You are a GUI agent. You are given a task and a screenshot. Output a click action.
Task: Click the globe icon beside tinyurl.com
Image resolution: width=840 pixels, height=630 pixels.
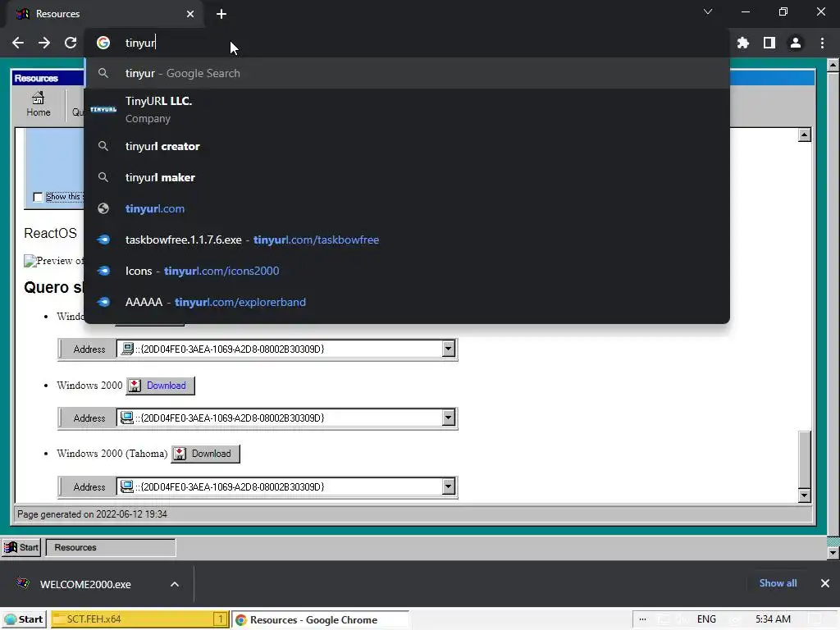click(103, 208)
